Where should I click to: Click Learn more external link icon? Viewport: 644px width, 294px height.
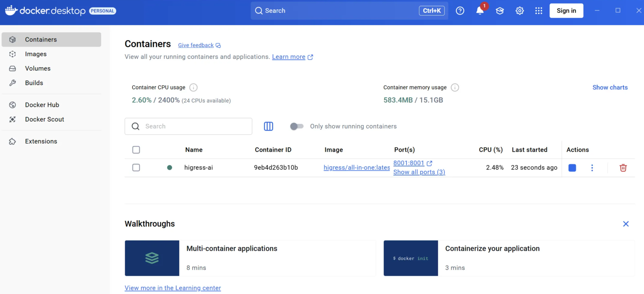pos(310,57)
